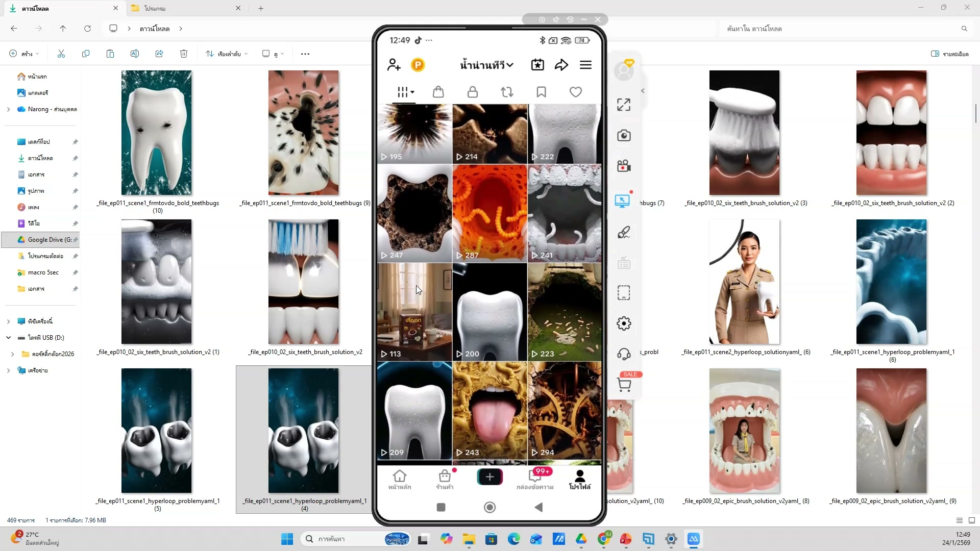Open the น้ำน่านทีวี username dropdown

coord(485,65)
